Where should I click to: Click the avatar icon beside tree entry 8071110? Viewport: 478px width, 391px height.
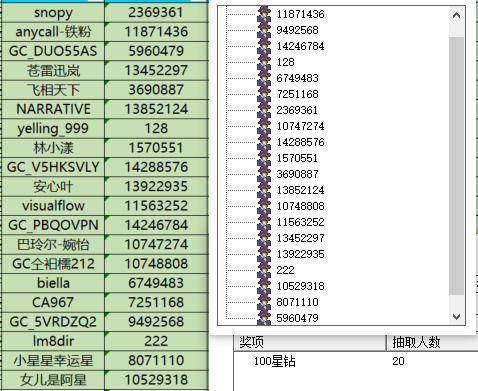point(264,302)
